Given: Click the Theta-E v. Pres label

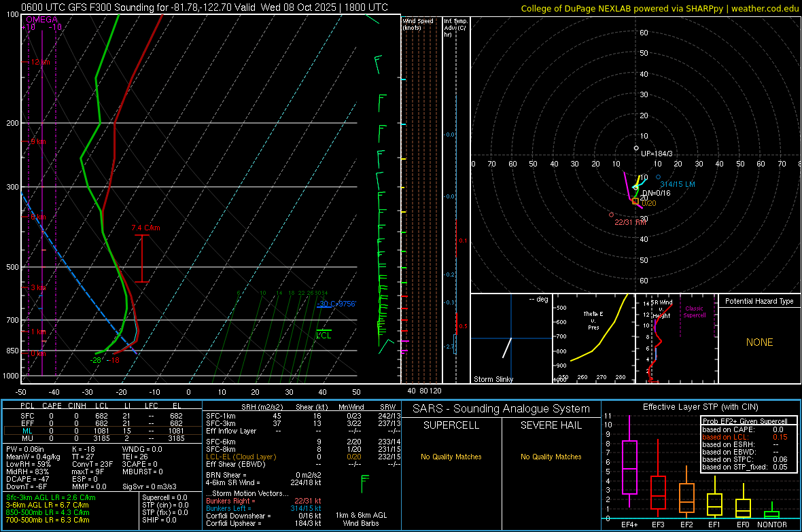Looking at the screenshot, I should click(x=593, y=321).
